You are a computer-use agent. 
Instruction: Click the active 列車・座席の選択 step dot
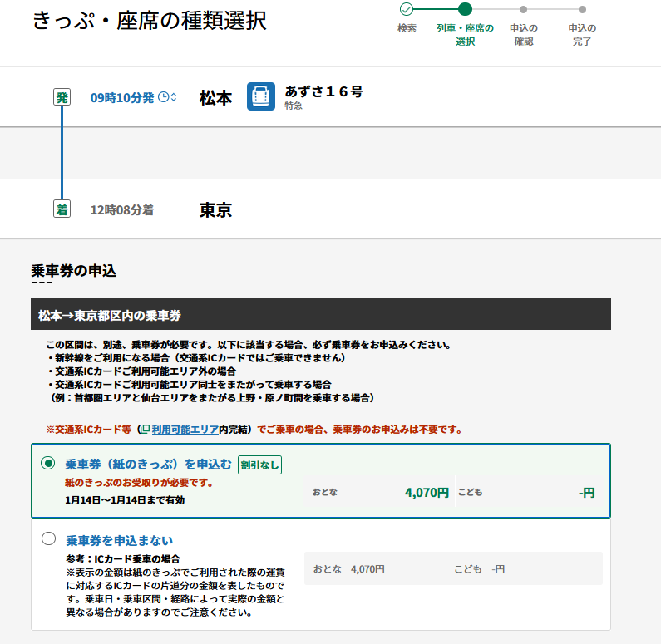[465, 9]
